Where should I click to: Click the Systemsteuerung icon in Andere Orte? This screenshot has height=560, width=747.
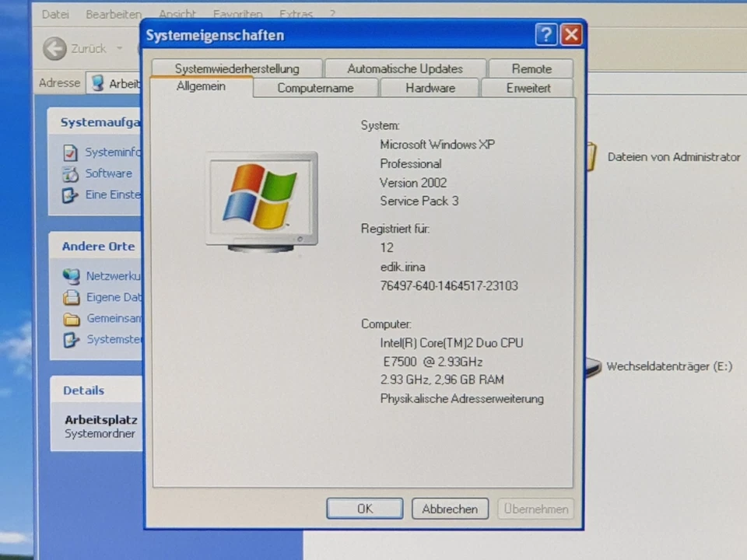point(72,340)
